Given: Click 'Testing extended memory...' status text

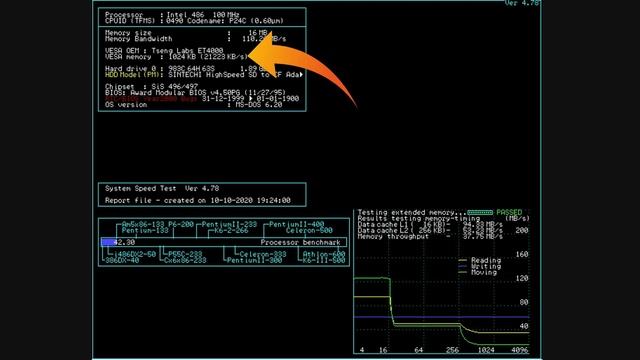Looking at the screenshot, I should [x=412, y=213].
